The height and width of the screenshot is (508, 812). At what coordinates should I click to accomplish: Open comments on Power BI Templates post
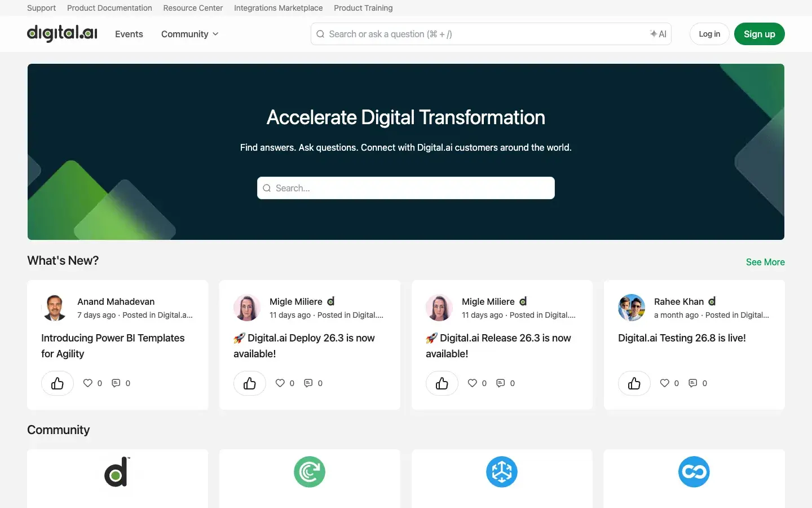(116, 383)
